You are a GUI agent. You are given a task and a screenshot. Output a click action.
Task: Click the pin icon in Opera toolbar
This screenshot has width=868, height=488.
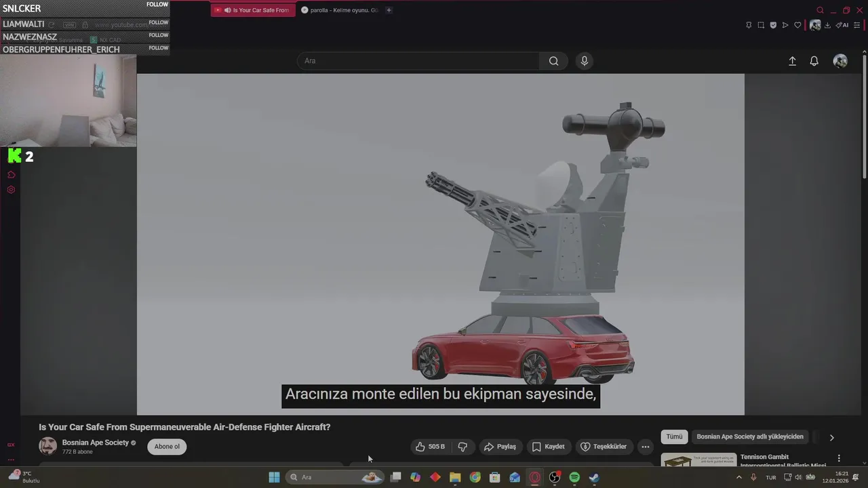pos(749,25)
